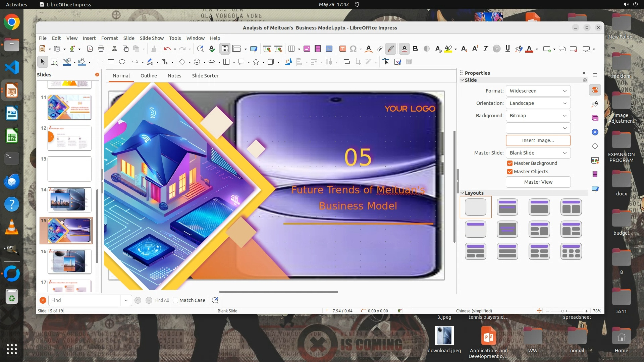Viewport: 644px width, 362px height.
Task: Click the Insert Table icon
Action: click(x=291, y=49)
